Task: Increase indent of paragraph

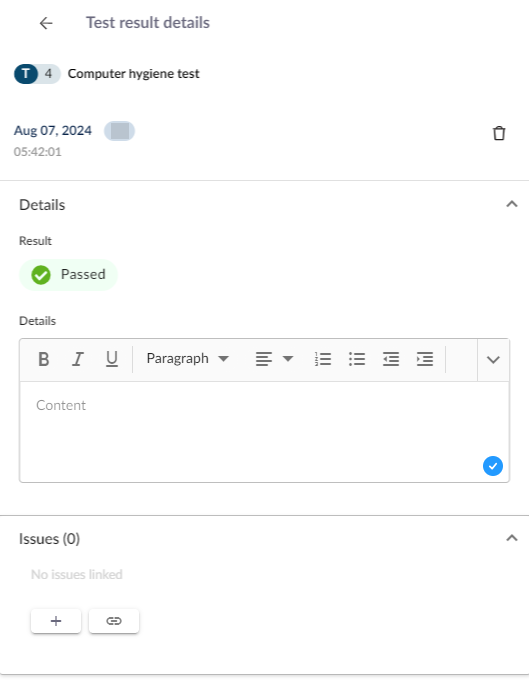Action: (x=425, y=359)
